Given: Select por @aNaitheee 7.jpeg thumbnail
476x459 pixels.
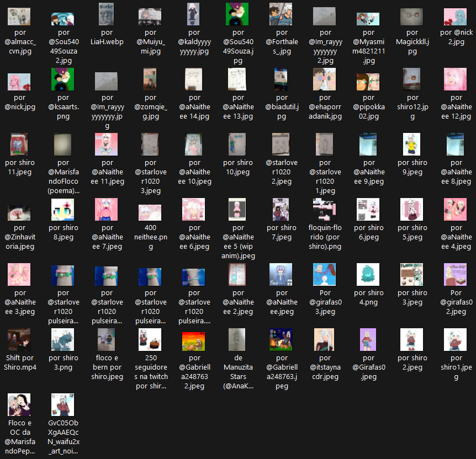Looking at the screenshot, I should pos(106,210).
